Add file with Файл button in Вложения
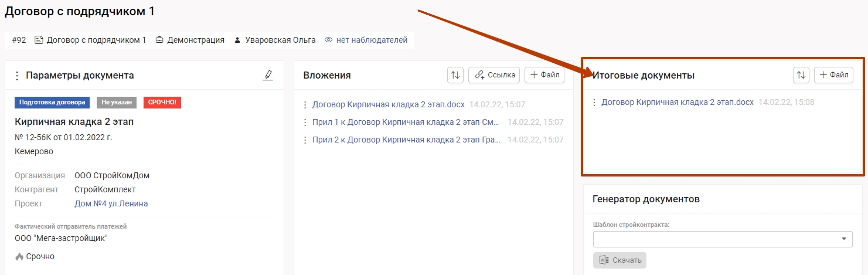868x275 pixels. coord(544,75)
